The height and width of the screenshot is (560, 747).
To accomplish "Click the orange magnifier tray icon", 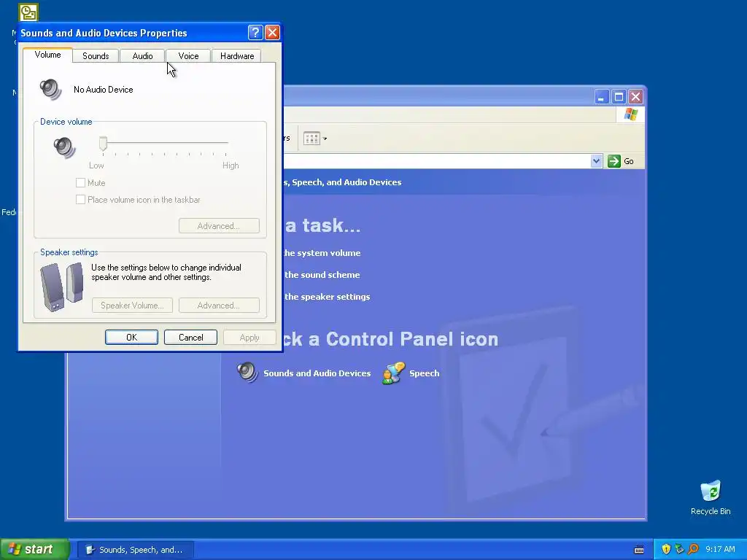I will 693,549.
